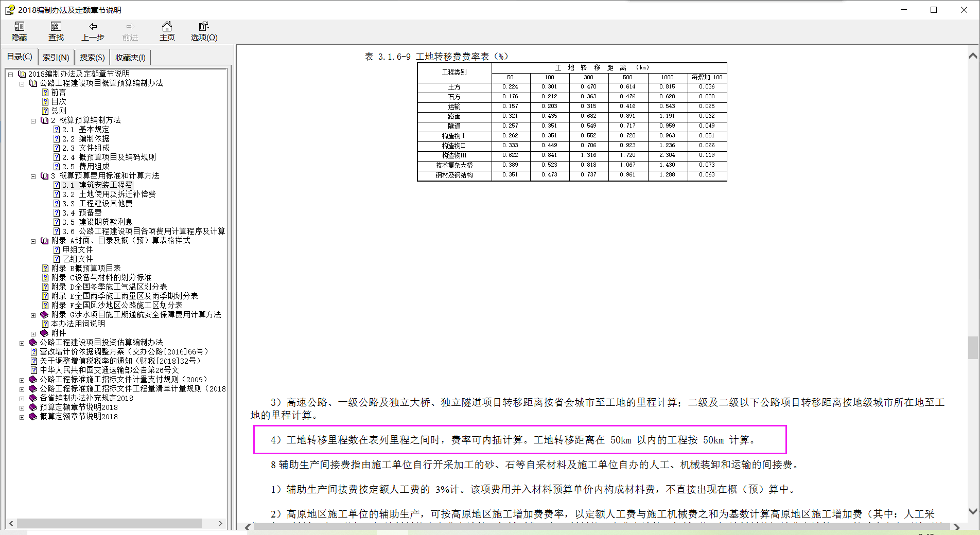Click the purple book icon for 附件
980x535 pixels.
[45, 333]
